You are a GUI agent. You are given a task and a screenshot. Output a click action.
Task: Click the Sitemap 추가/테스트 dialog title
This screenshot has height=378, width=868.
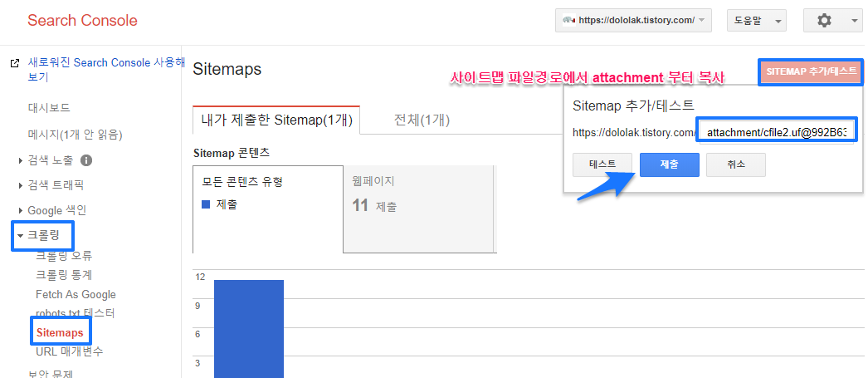click(633, 106)
